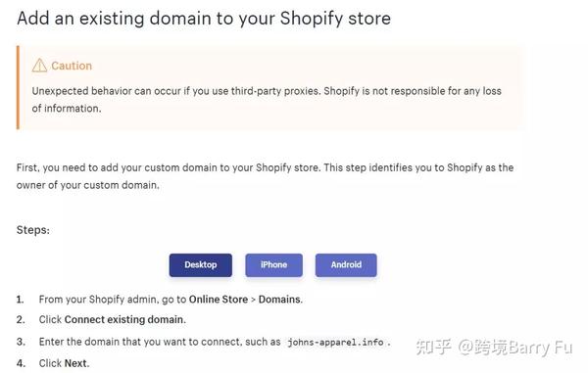Click the bold Connect existing domain text
Viewport: 588px width, 373px height.
(x=124, y=319)
